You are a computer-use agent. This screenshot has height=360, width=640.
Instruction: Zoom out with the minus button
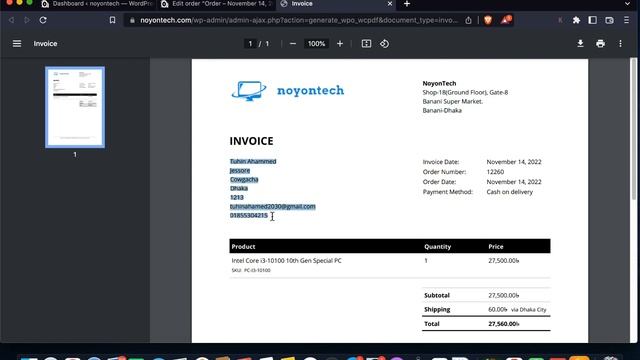point(293,44)
